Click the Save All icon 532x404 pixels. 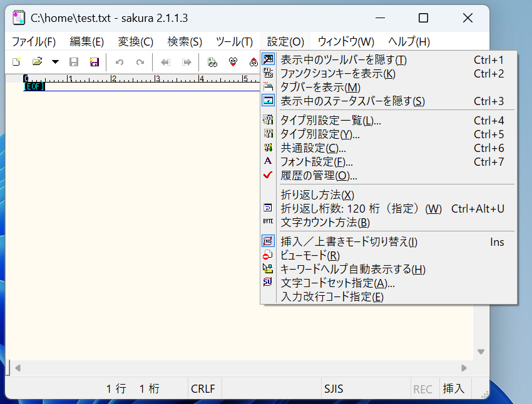tap(95, 61)
